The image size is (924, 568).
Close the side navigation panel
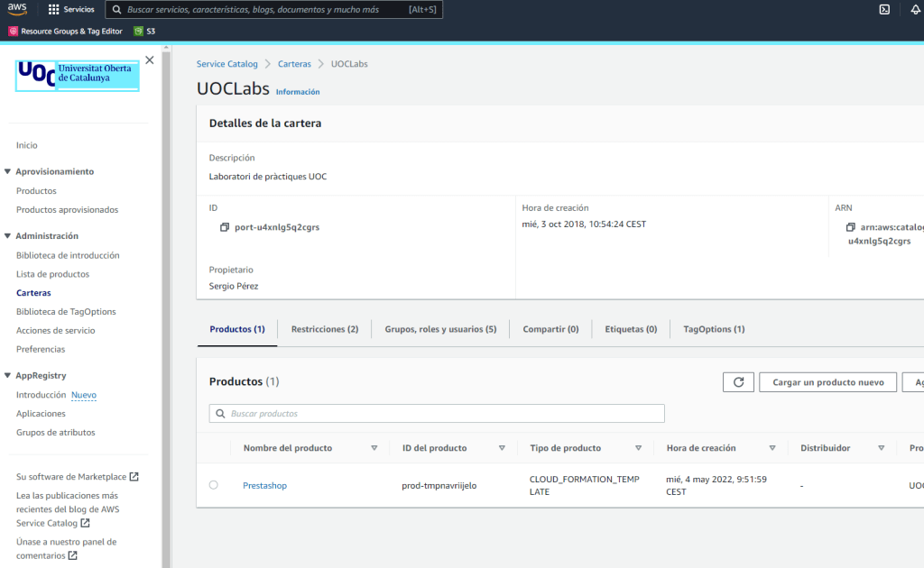point(150,60)
